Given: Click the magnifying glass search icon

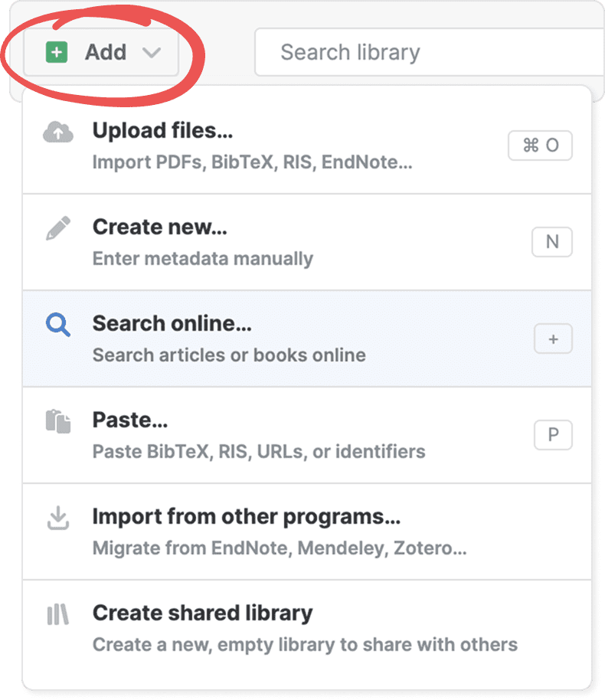Looking at the screenshot, I should pos(58,325).
